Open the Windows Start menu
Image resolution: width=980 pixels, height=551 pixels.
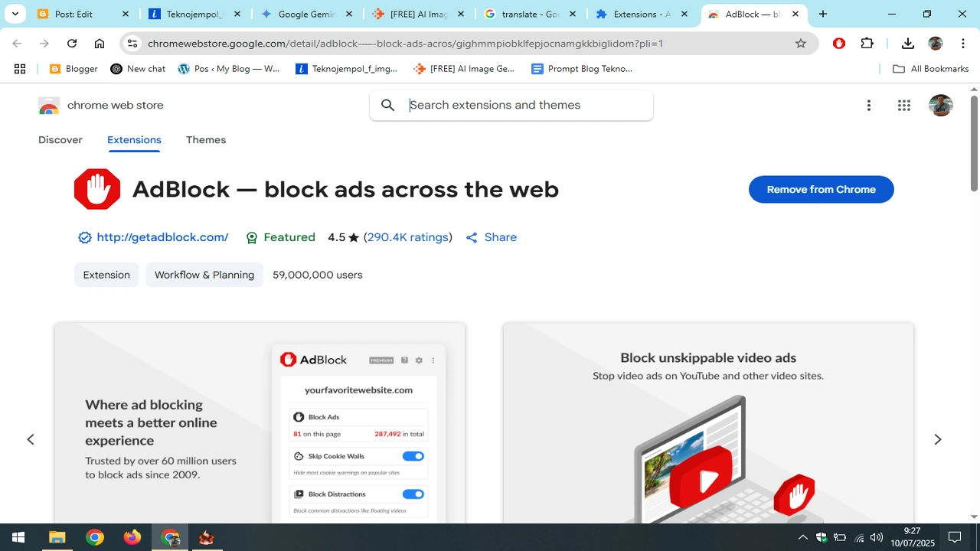point(18,537)
